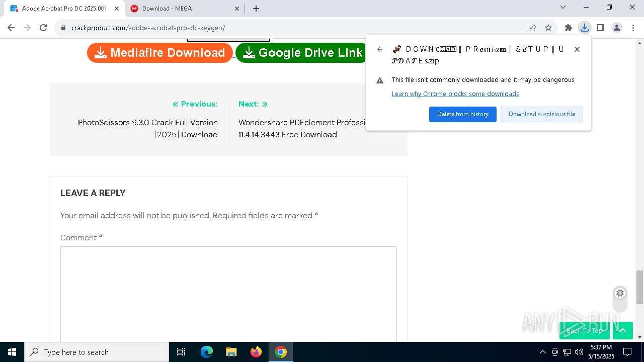Launch Firefox from taskbar

pos(256,352)
